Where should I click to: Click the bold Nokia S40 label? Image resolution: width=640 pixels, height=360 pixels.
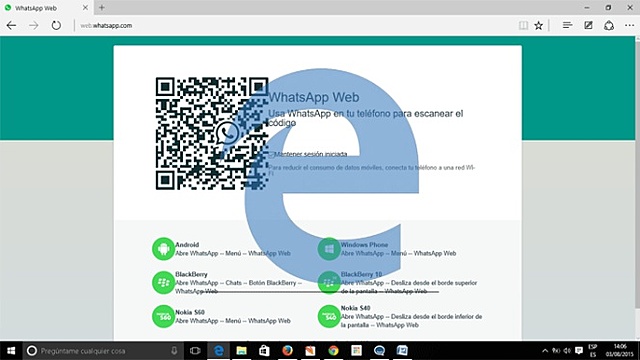pos(355,308)
